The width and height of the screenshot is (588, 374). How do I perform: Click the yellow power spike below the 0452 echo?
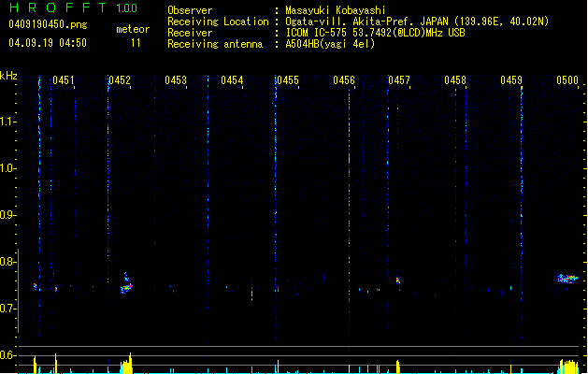tap(127, 364)
